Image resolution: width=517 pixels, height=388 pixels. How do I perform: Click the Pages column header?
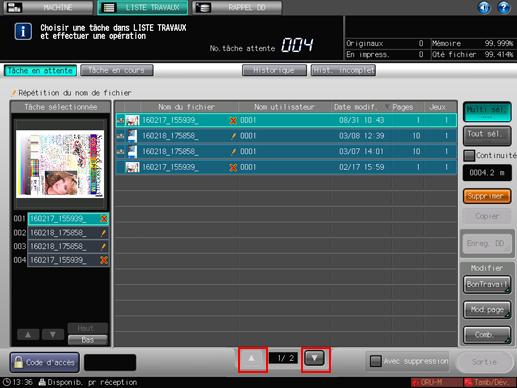coord(403,107)
